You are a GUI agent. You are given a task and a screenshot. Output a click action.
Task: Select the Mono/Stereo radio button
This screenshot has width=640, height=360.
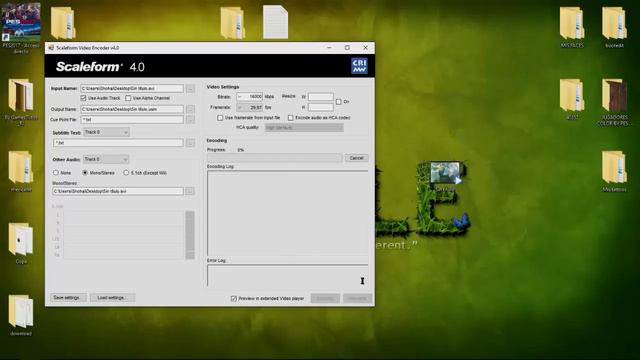pyautogui.click(x=85, y=173)
